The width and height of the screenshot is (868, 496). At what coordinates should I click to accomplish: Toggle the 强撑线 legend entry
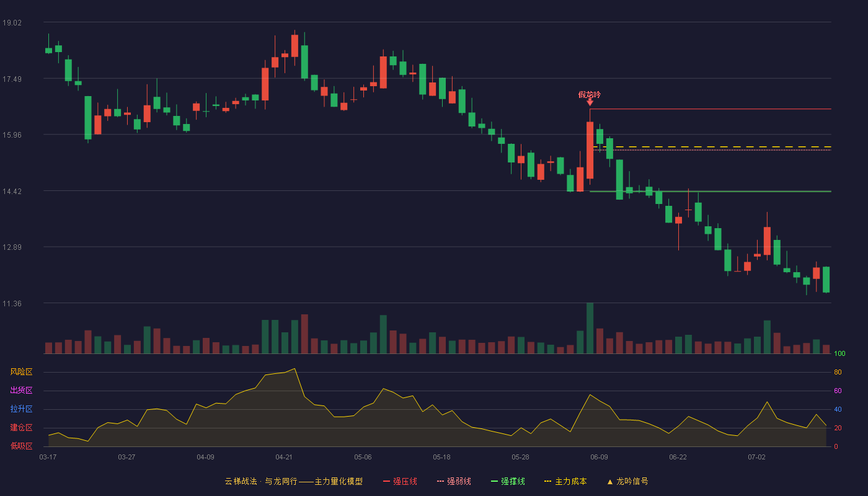(508, 481)
